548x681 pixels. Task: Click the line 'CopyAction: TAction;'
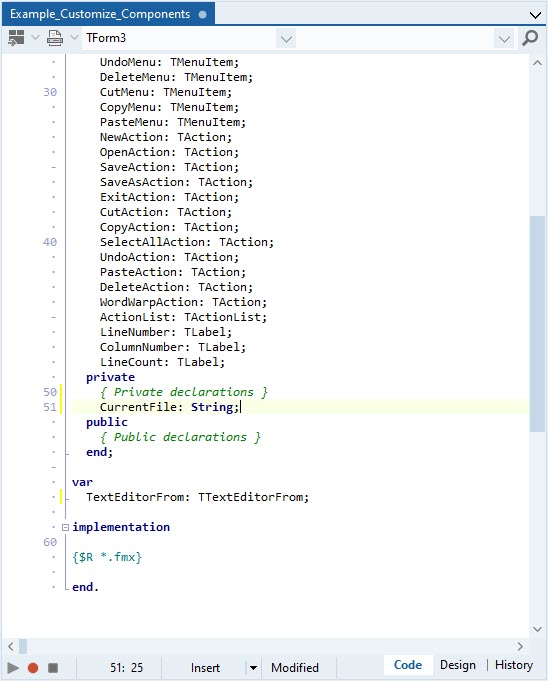click(169, 227)
